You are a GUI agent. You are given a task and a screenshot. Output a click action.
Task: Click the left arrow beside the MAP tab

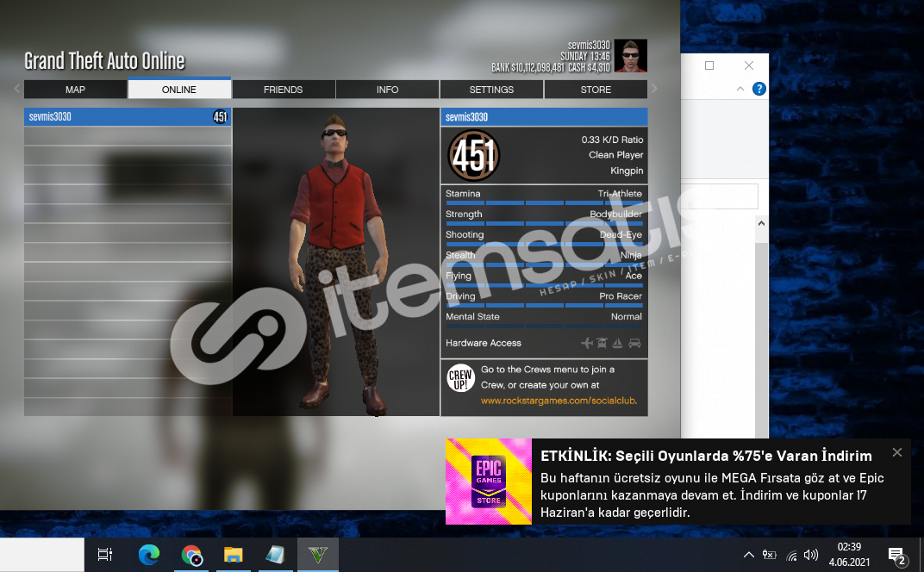(x=16, y=89)
